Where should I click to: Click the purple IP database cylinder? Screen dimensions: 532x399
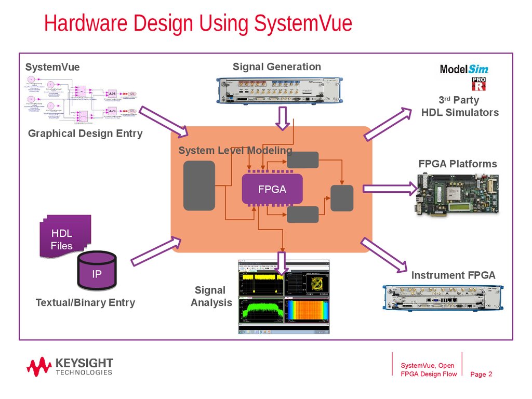click(x=97, y=270)
